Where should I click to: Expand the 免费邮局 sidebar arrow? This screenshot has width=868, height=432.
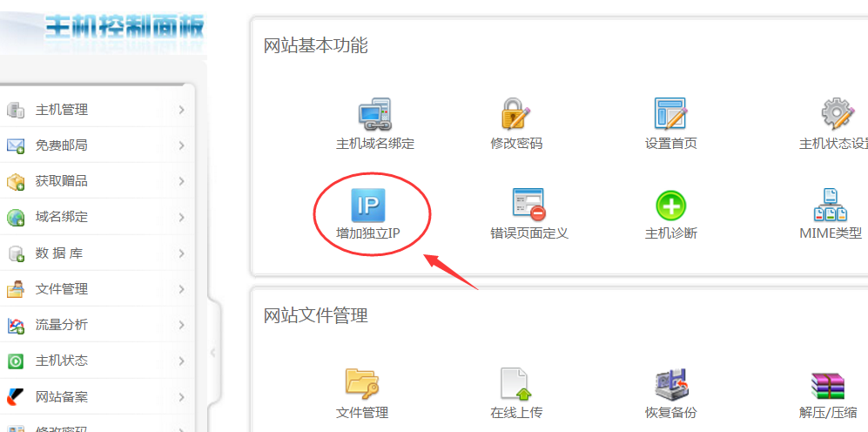click(x=181, y=145)
